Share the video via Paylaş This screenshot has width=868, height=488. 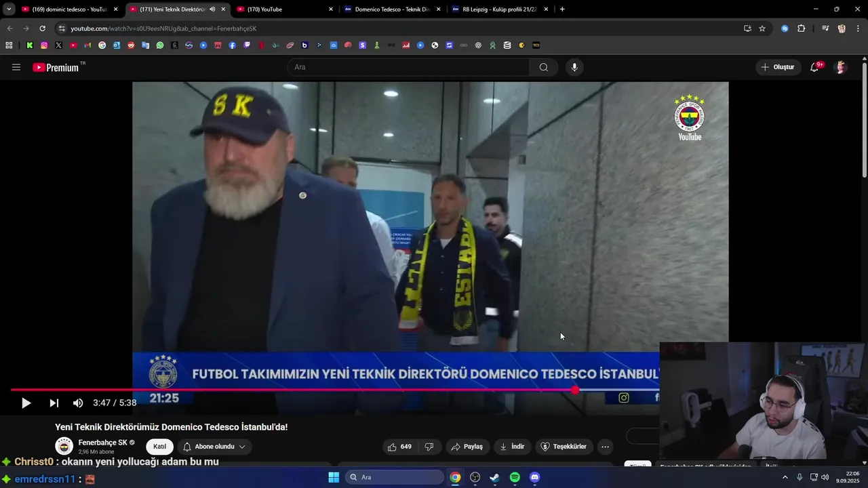[467, 447]
